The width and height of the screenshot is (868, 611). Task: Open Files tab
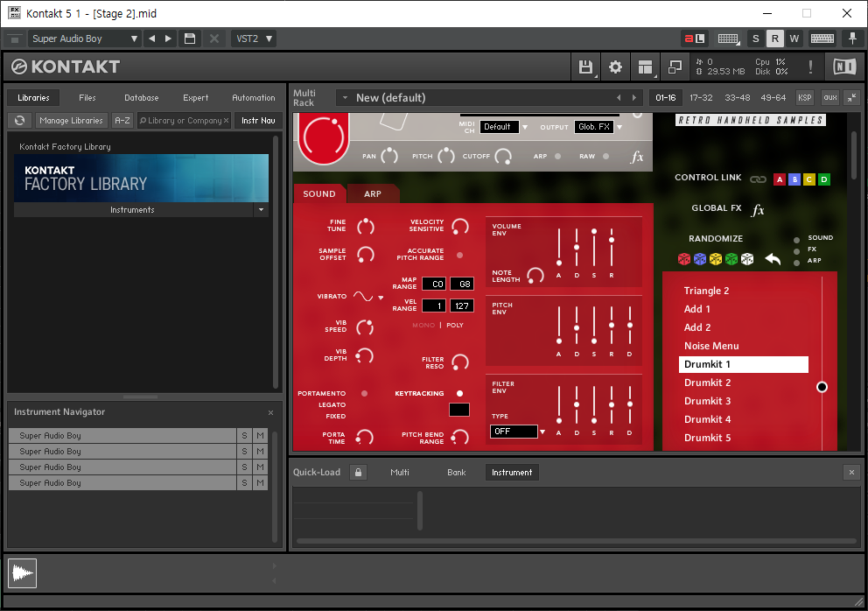click(x=87, y=97)
